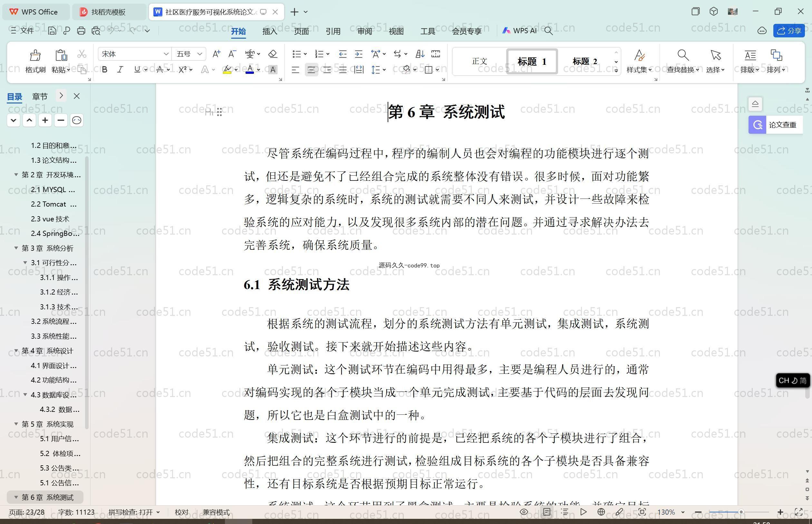Click the Cut scissors icon

coord(82,54)
